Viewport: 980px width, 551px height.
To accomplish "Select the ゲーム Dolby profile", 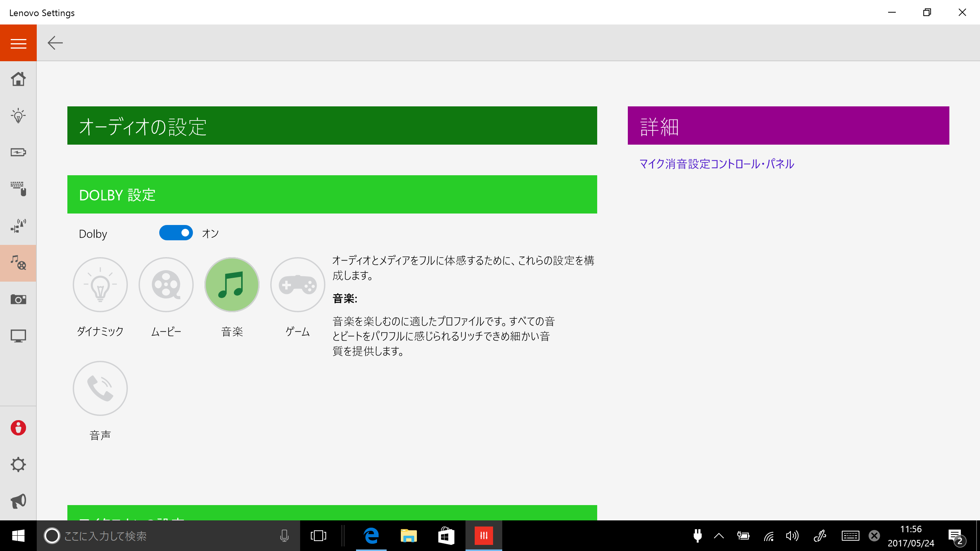I will click(297, 285).
